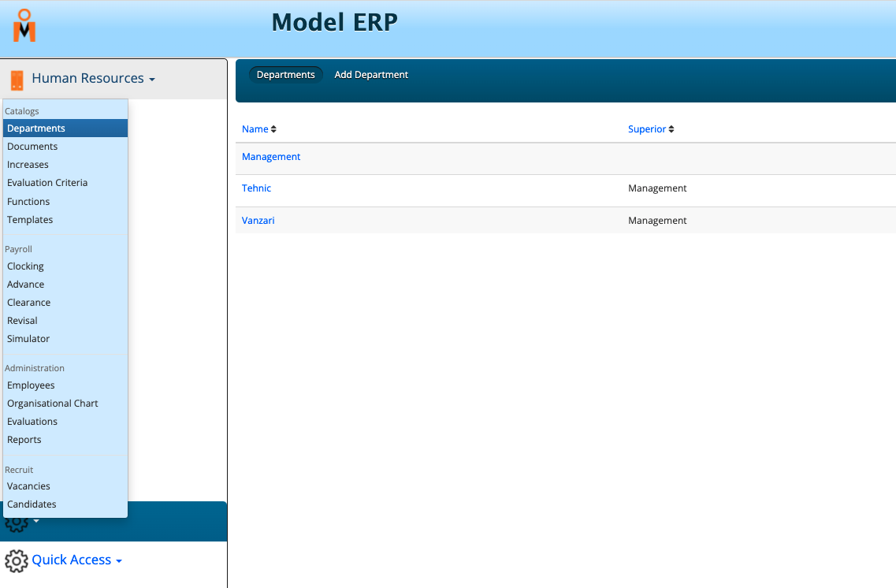The image size is (896, 588).
Task: Select Employees from the Administration menu
Action: pyautogui.click(x=31, y=385)
